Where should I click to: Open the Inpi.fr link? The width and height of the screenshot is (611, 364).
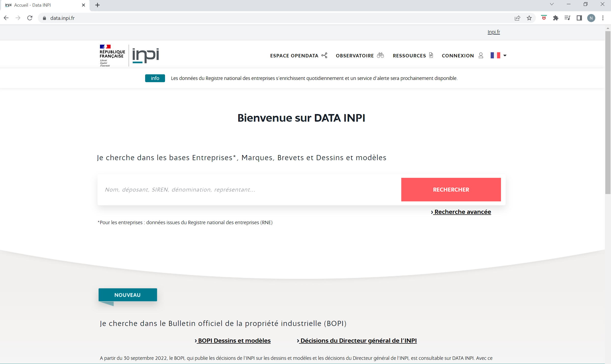pyautogui.click(x=494, y=32)
